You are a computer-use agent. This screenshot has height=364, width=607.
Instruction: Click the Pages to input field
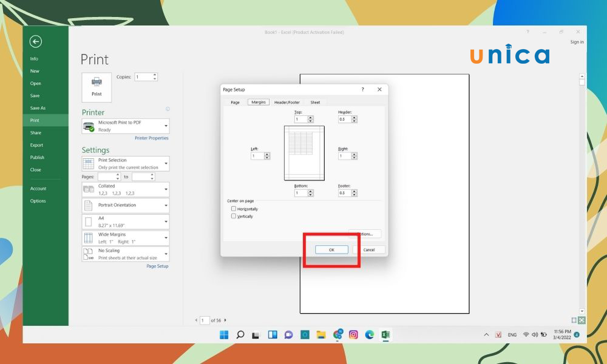pyautogui.click(x=141, y=177)
